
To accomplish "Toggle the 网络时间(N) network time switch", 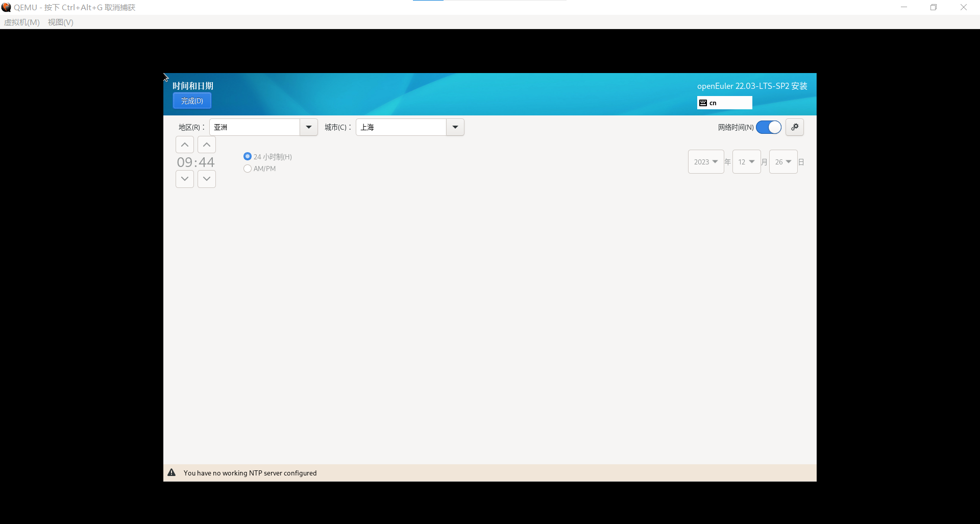I will pyautogui.click(x=769, y=127).
